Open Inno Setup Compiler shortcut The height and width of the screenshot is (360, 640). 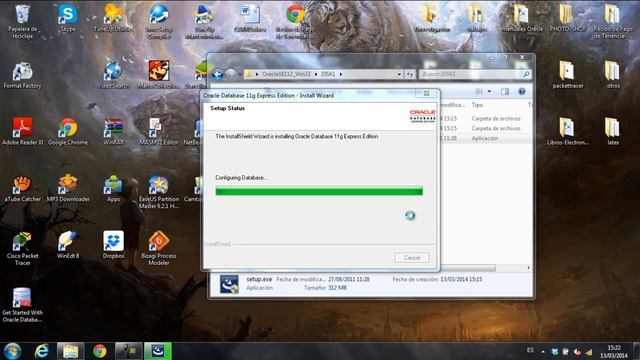pos(159,22)
